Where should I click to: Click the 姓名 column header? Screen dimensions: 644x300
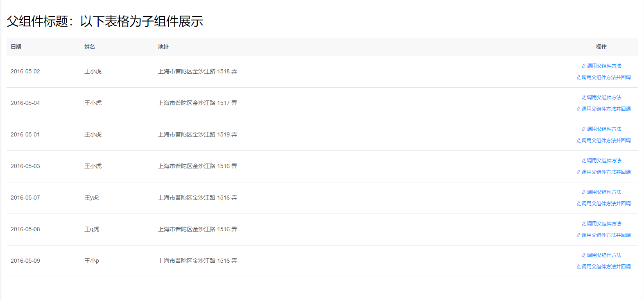tap(90, 47)
